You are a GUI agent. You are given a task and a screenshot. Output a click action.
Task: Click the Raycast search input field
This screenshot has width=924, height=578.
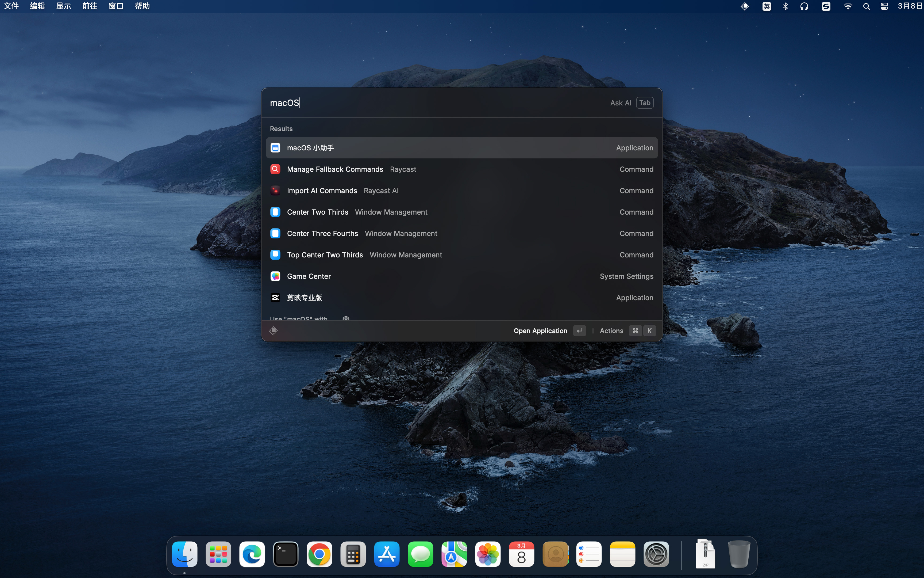[435, 103]
